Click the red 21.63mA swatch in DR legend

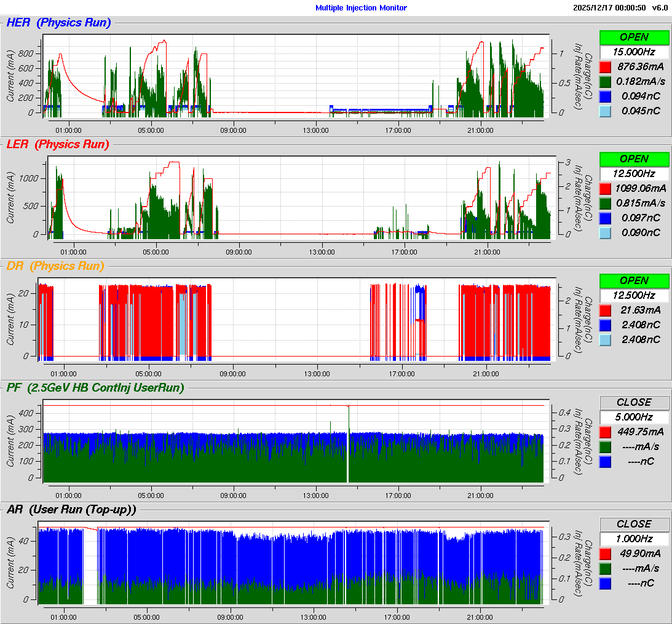[605, 310]
